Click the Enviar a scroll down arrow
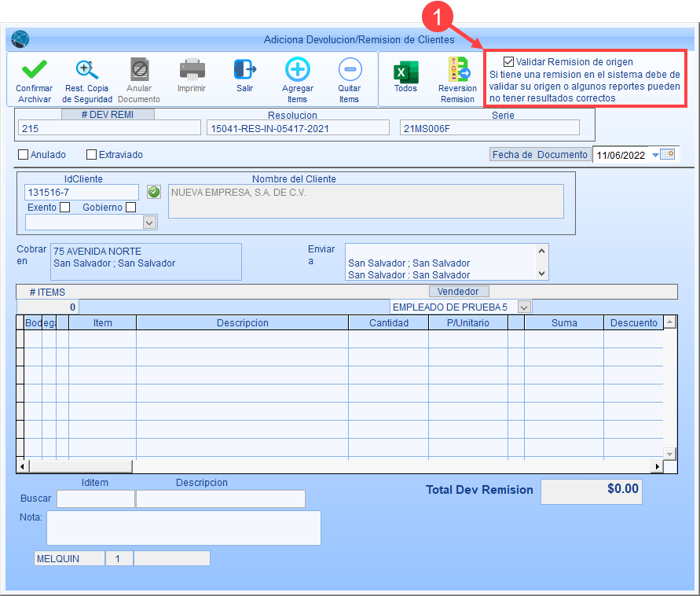Screen dimensions: 700x596 point(541,274)
